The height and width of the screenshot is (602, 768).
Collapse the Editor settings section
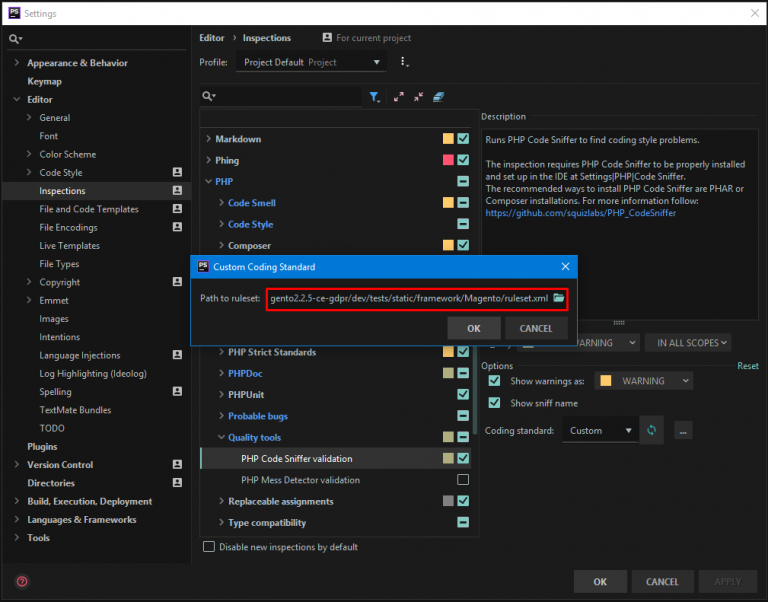[17, 99]
